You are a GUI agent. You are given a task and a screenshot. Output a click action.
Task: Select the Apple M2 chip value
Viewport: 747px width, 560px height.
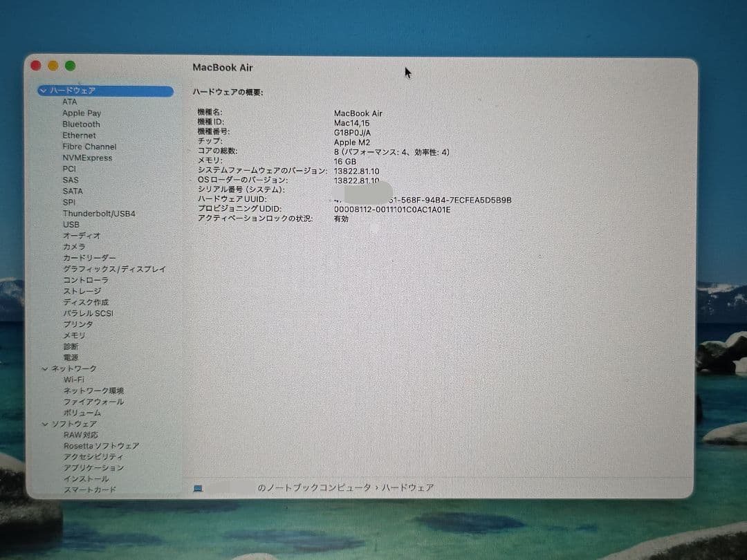tap(351, 142)
